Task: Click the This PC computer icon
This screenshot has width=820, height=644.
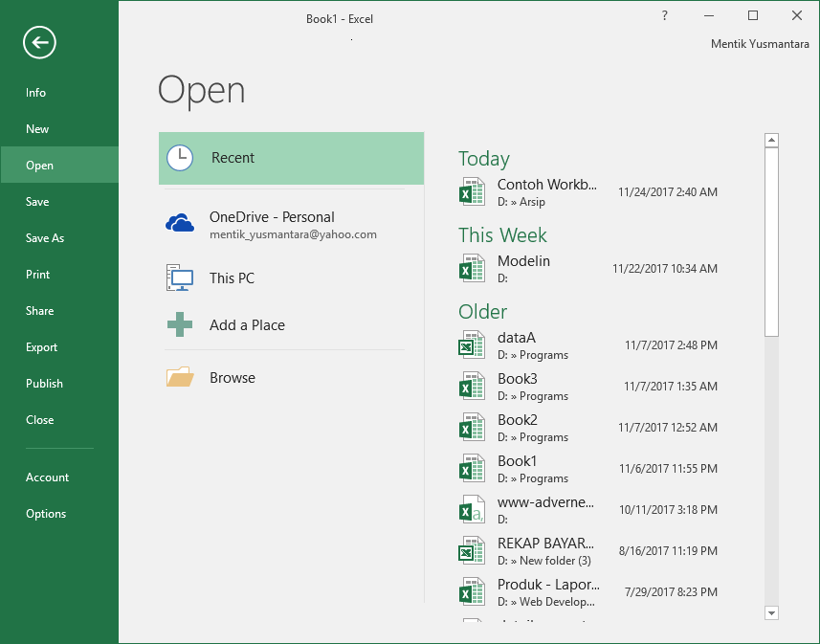Action: point(180,278)
